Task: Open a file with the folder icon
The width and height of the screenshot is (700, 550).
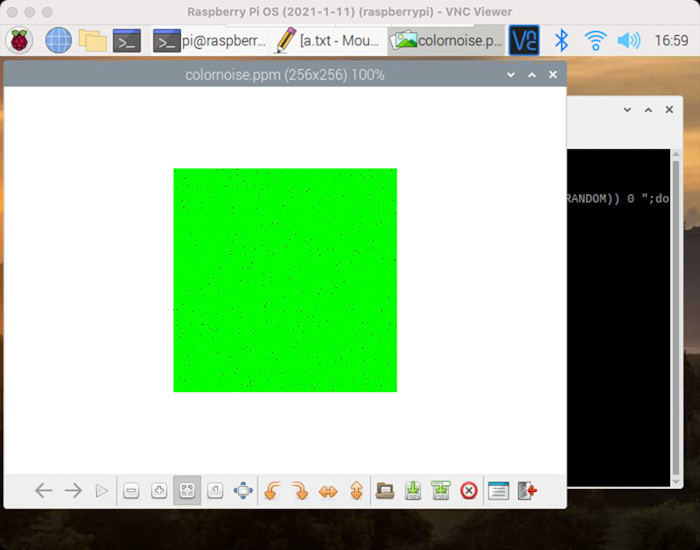Action: click(385, 491)
